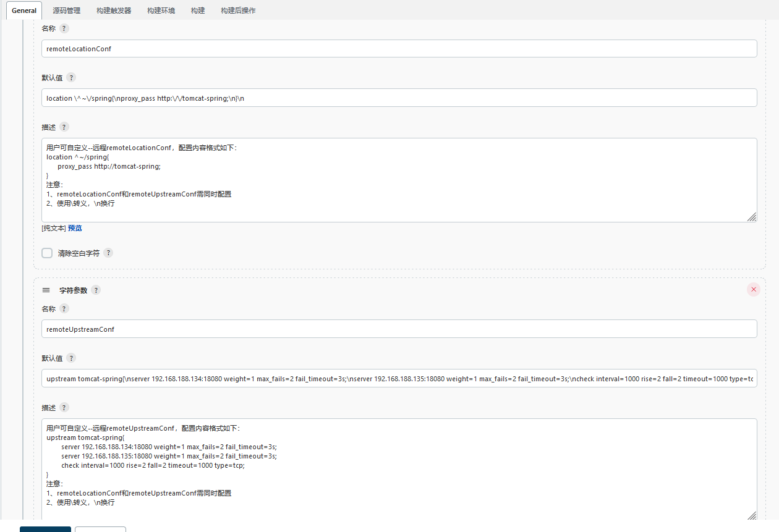Click into the remoteLocationConf description textarea
779x532 pixels.
pyautogui.click(x=399, y=180)
